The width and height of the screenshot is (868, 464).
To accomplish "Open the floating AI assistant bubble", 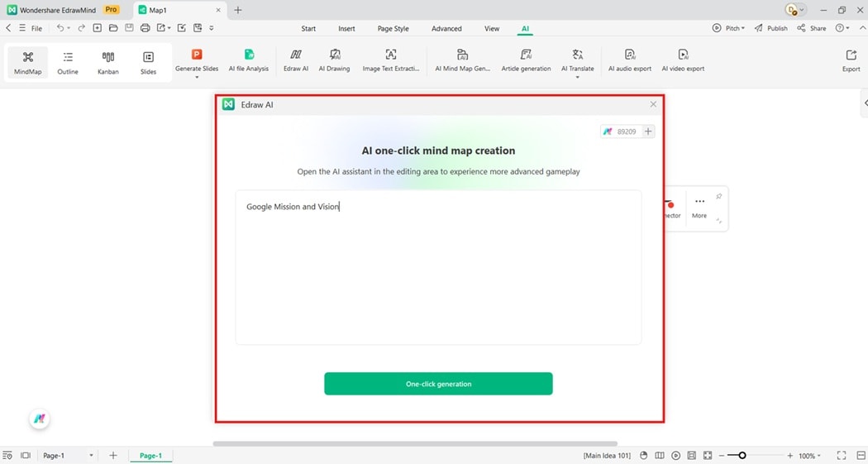I will (40, 419).
